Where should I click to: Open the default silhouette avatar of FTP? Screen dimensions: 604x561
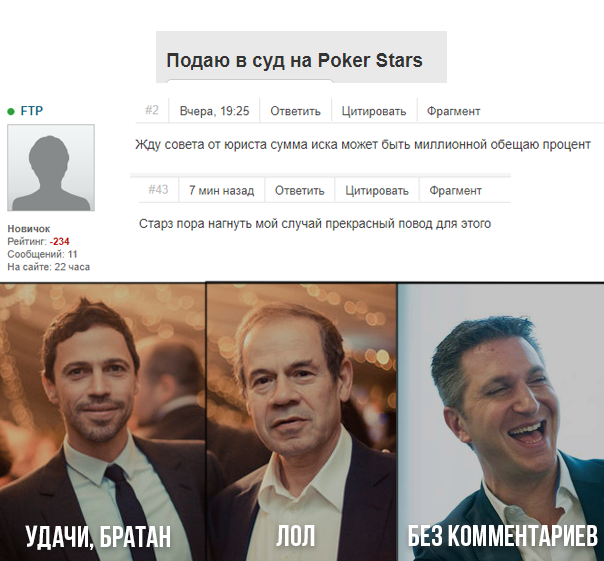point(51,168)
